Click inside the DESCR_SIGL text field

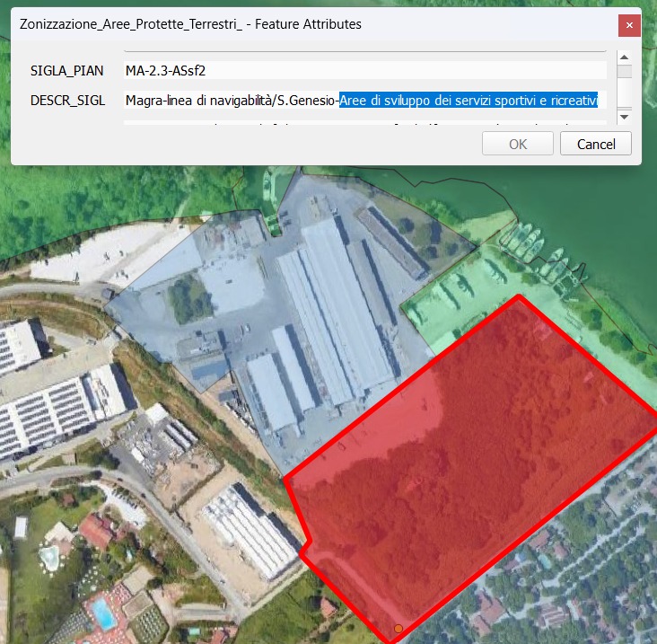coord(231,100)
